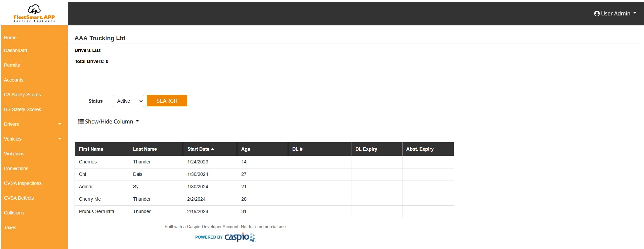Open the Convictions page
Image resolution: width=644 pixels, height=249 pixels.
16,168
